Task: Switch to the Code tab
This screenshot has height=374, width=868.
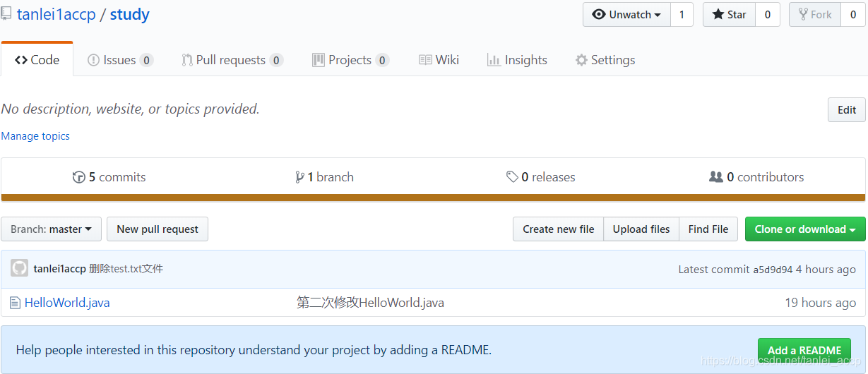Action: coord(37,60)
